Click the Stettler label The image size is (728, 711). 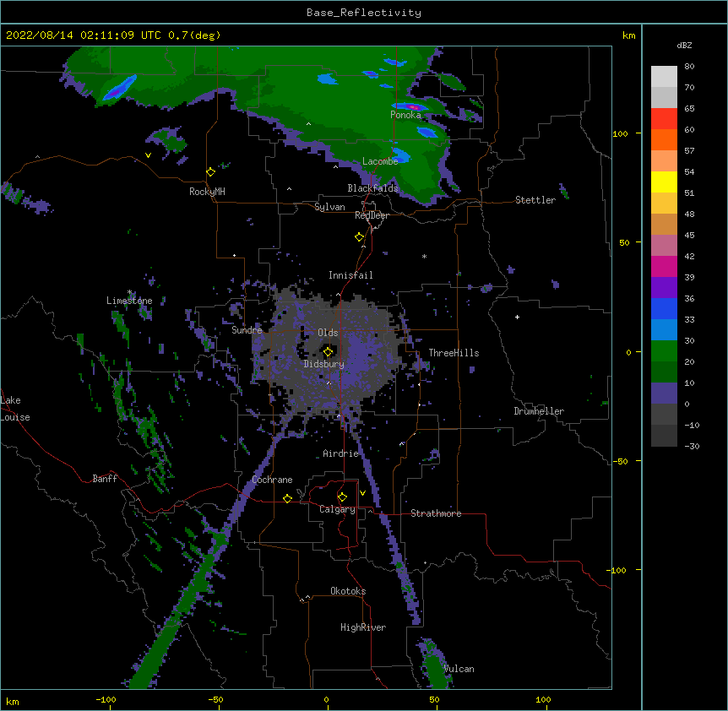pos(535,200)
